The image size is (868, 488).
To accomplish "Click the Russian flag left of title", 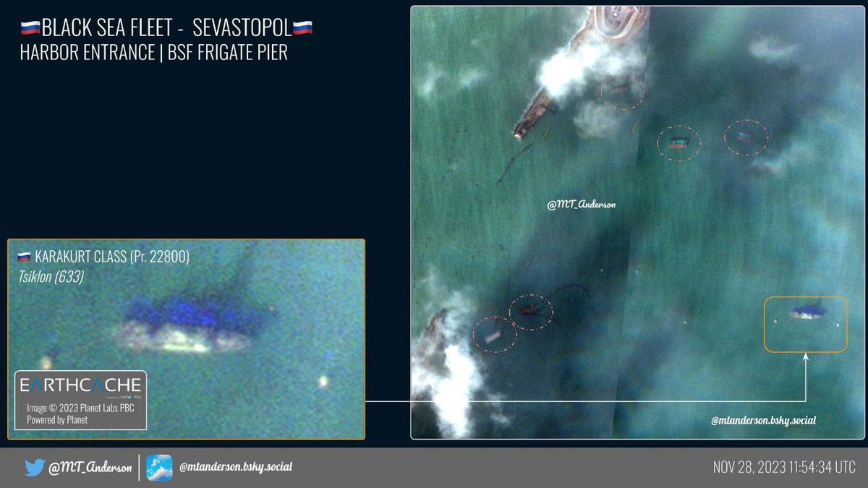I will [30, 28].
